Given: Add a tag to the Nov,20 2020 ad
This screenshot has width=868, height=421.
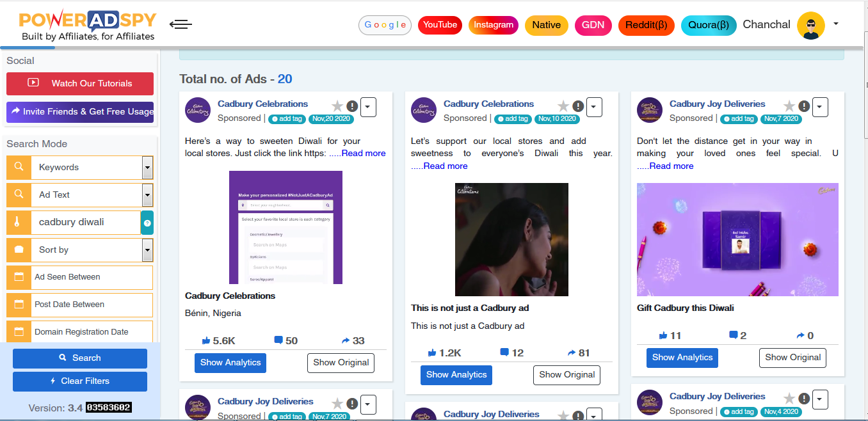Looking at the screenshot, I should click(287, 118).
